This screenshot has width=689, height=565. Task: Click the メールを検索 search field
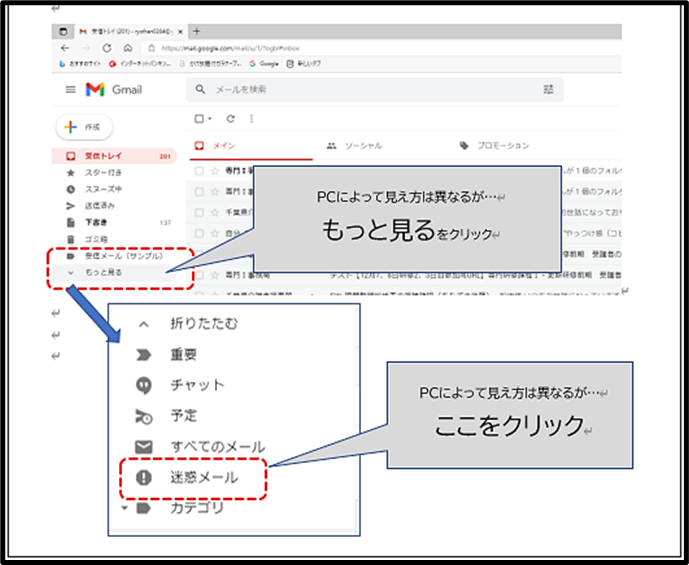pos(375,90)
